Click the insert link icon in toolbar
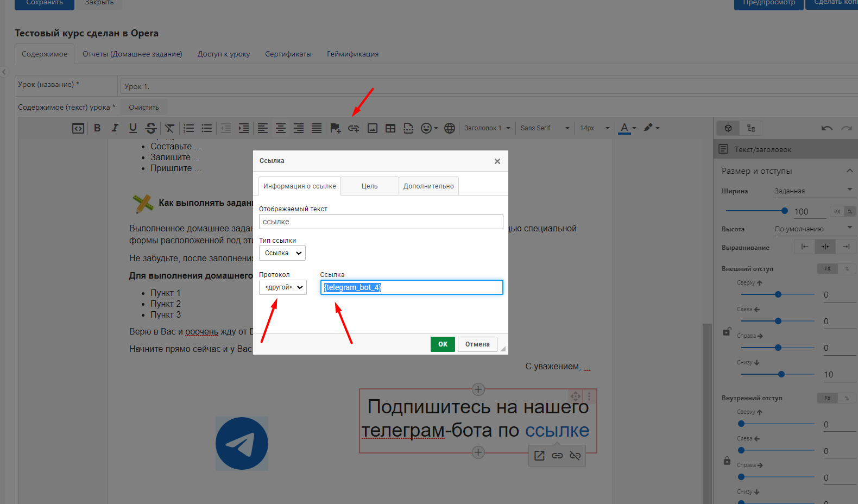858x504 pixels. point(354,128)
